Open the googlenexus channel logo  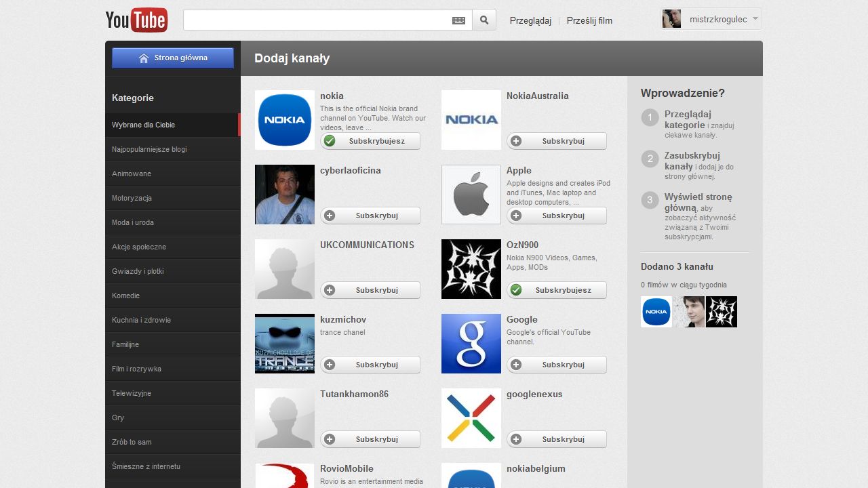(471, 418)
